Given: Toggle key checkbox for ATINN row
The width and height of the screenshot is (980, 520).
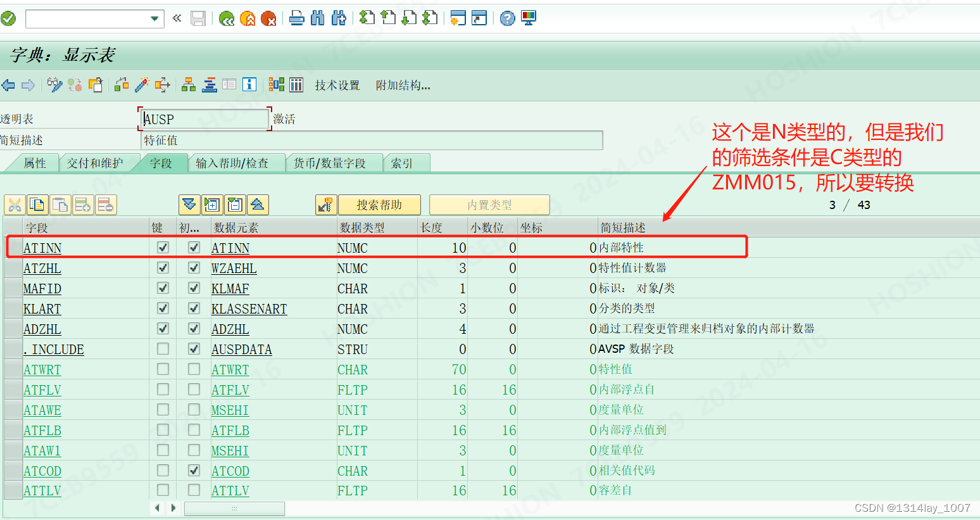Looking at the screenshot, I should click(x=163, y=248).
